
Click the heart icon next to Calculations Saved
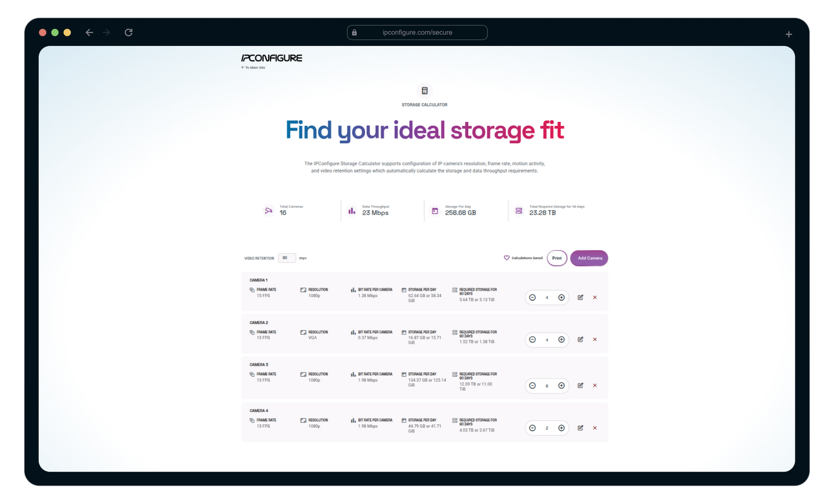[506, 257]
